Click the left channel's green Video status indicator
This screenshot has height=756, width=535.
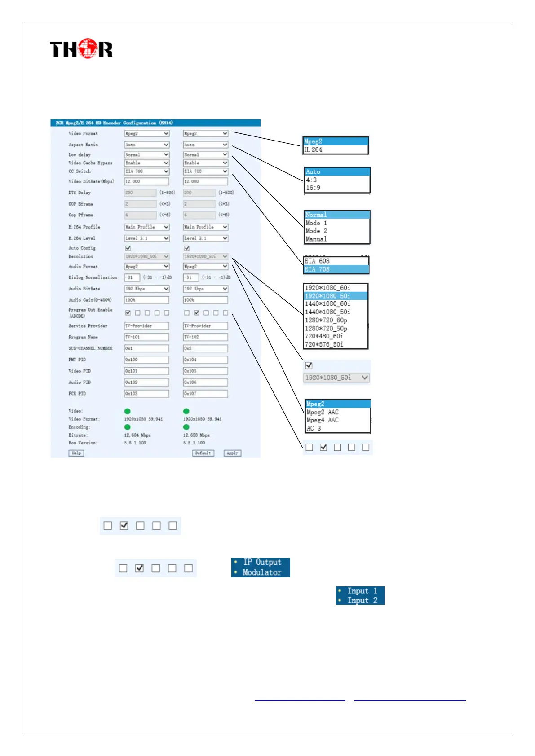(x=128, y=411)
